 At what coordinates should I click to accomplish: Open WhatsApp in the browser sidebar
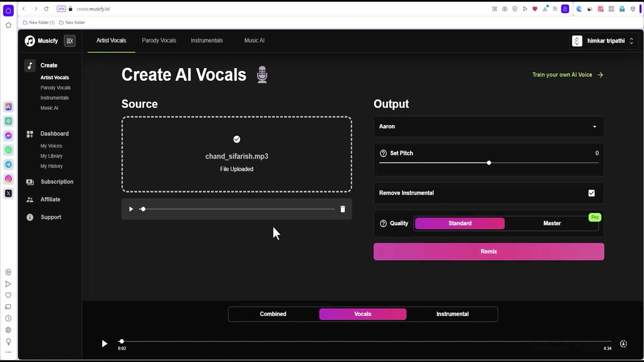(8, 150)
